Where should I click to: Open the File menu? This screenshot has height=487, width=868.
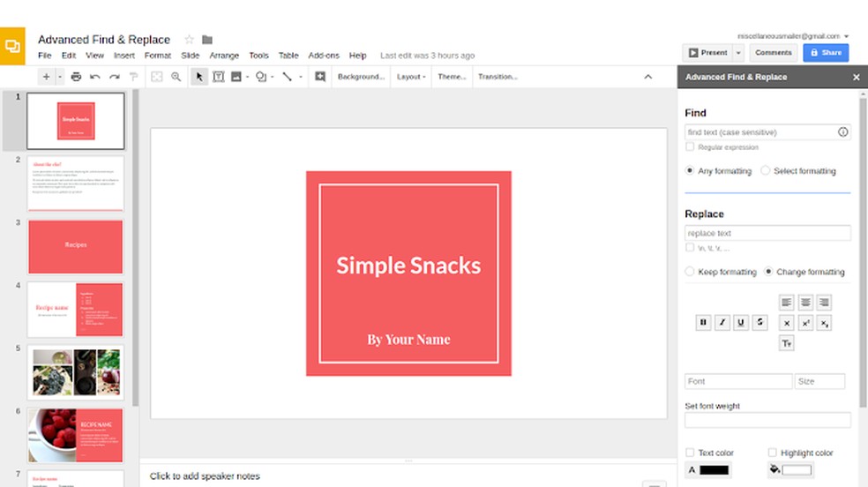point(45,56)
